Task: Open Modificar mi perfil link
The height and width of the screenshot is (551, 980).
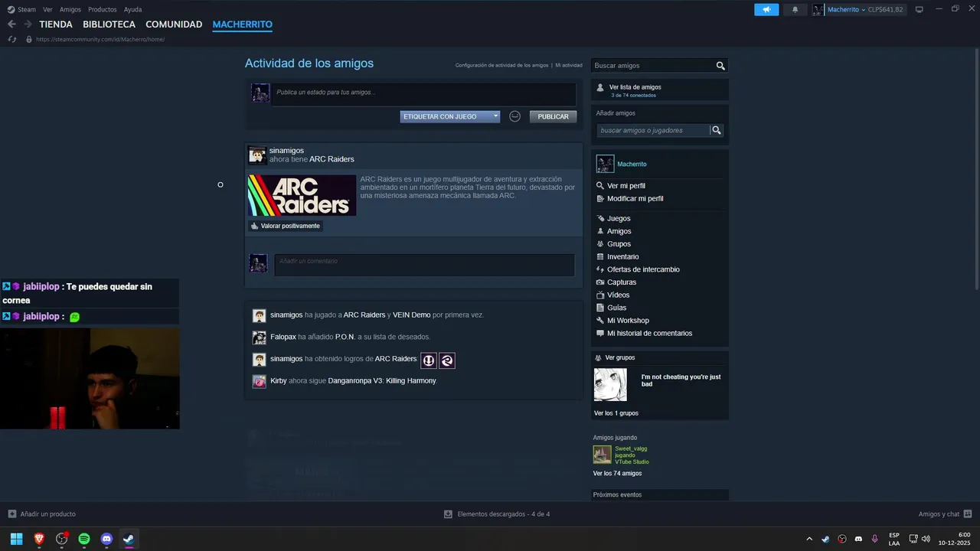Action: 635,199
